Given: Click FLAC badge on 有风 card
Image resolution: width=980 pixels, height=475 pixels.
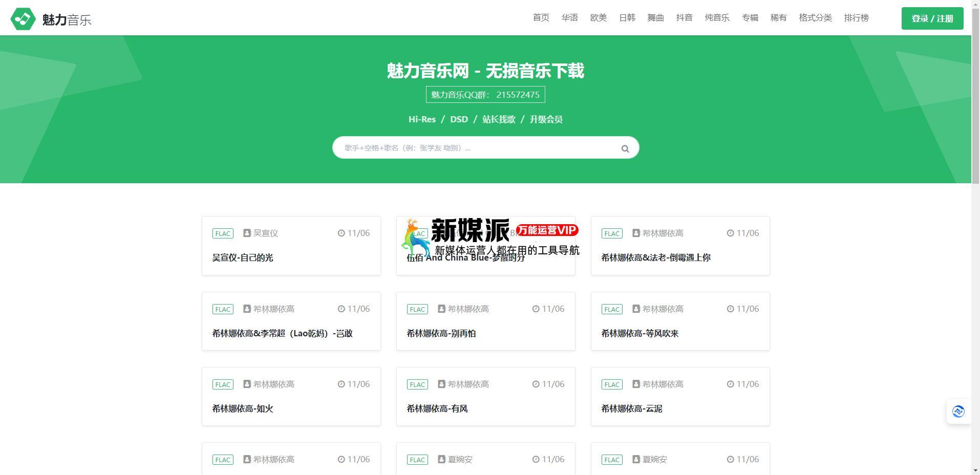Looking at the screenshot, I should pos(417,384).
